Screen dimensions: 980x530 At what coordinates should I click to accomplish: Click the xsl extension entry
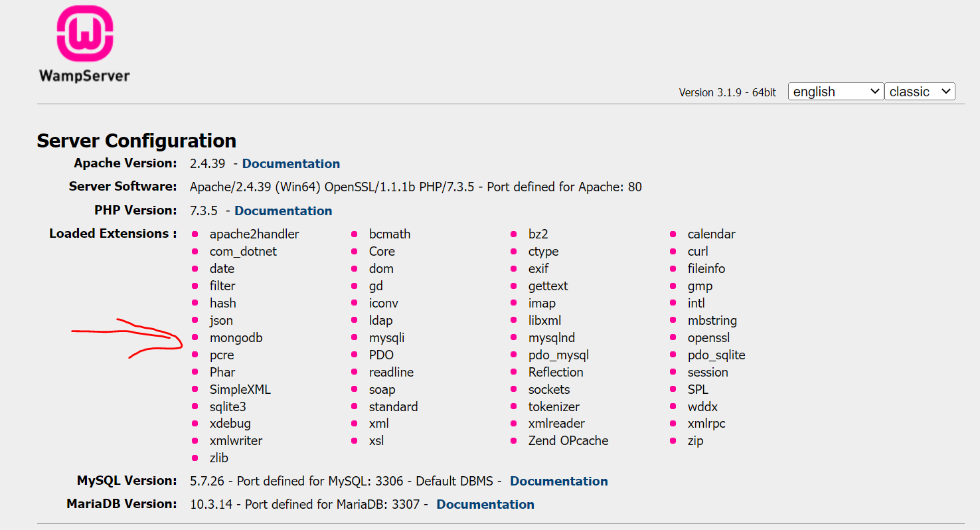tap(376, 440)
